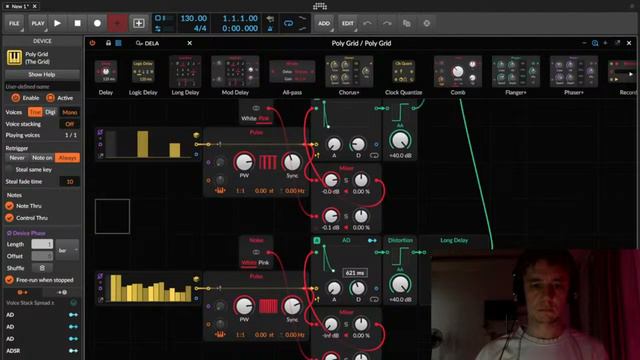Choose the All-pass module thumbnail
Viewport: 640px width, 360px height.
(x=292, y=72)
